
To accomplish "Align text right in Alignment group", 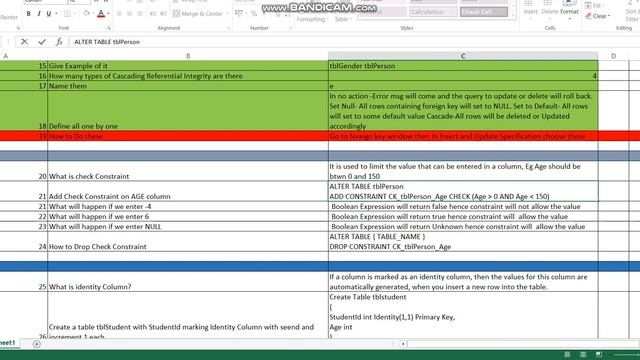I will (x=140, y=14).
